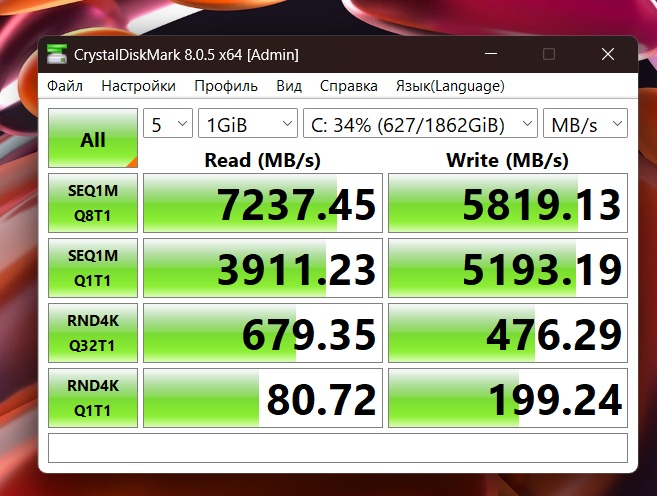Click the 3911.23 read result

point(263,268)
